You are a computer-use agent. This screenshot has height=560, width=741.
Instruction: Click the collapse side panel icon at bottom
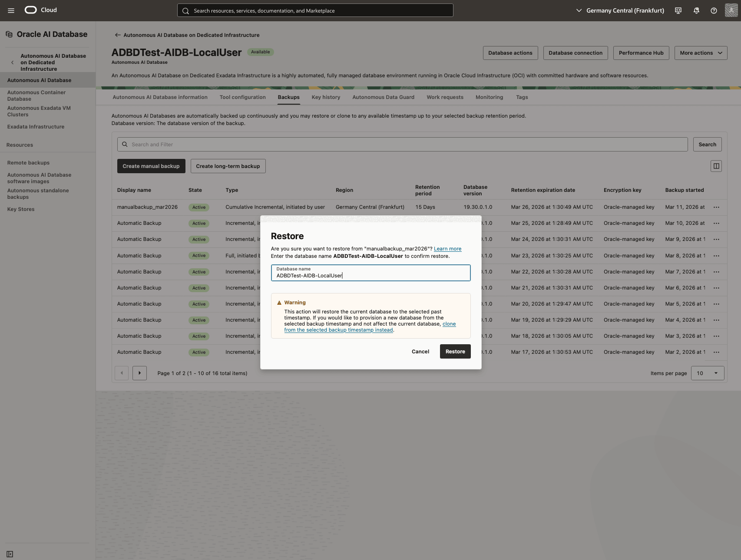(x=10, y=554)
